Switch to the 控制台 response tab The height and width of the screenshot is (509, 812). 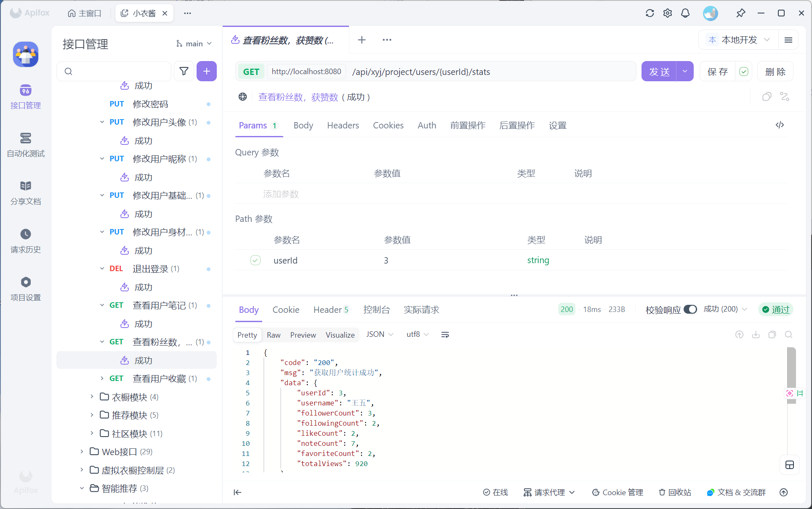[376, 310]
